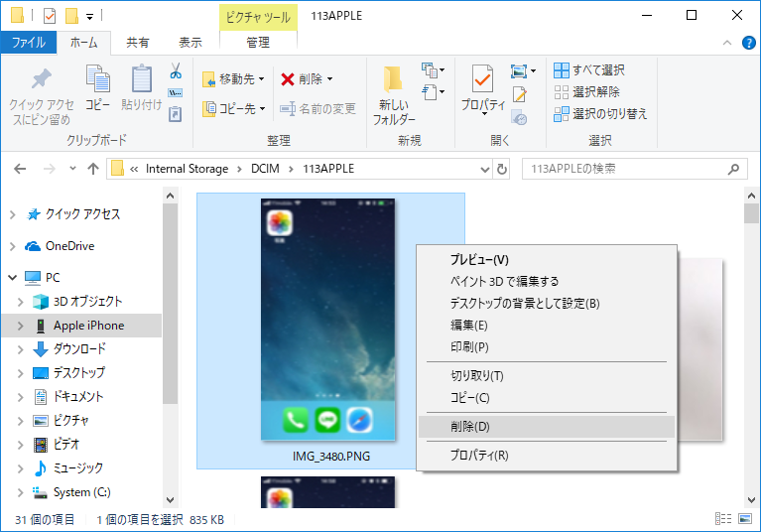
Task: Select Apple iPhone in the navigation tree
Action: (88, 326)
